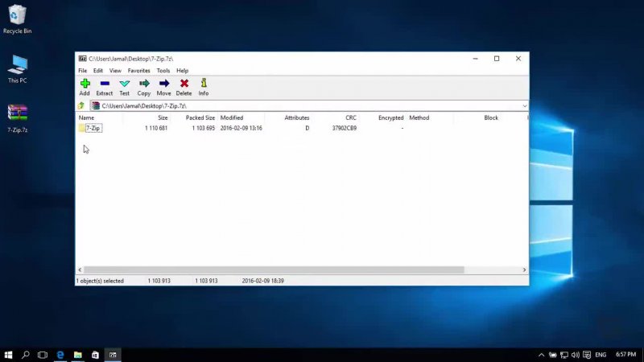Open the Windows Start menu
The height and width of the screenshot is (362, 644).
tap(9, 354)
